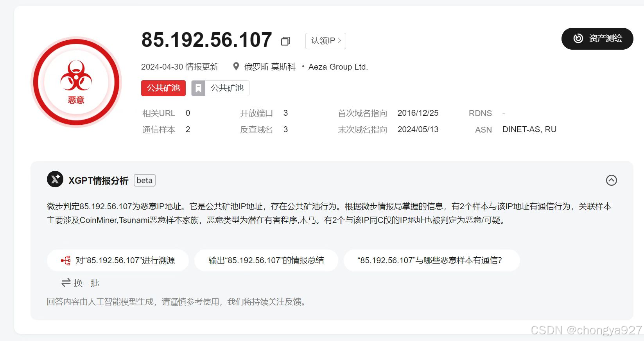Click the AI-generated content disclaimer text
Screen dimensions: 644x341
176,302
